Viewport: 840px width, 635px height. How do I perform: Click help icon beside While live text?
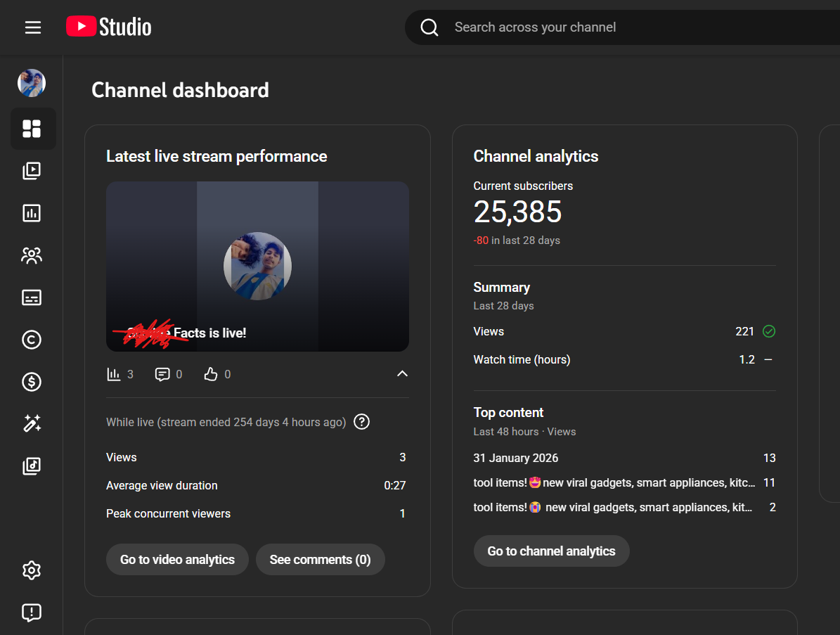(361, 422)
